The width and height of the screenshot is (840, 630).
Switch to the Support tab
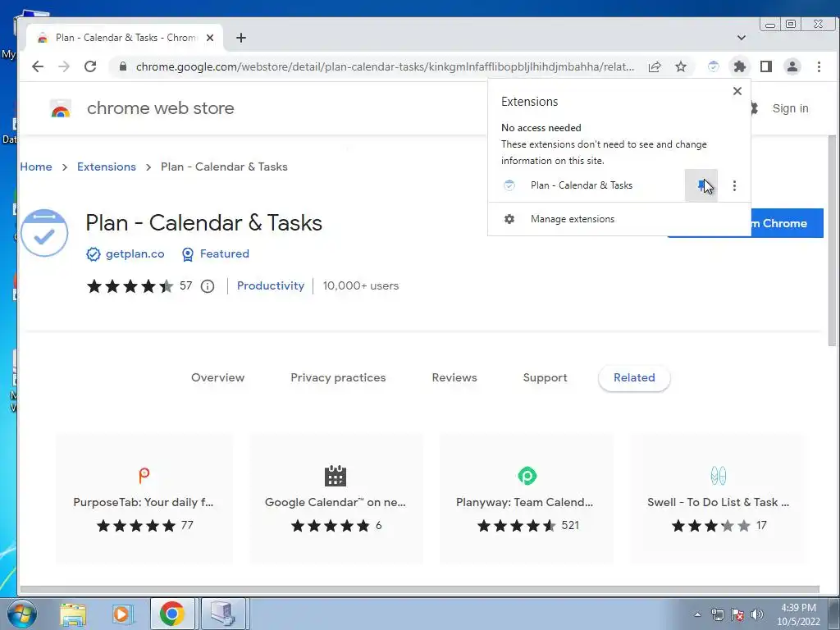[x=545, y=377]
